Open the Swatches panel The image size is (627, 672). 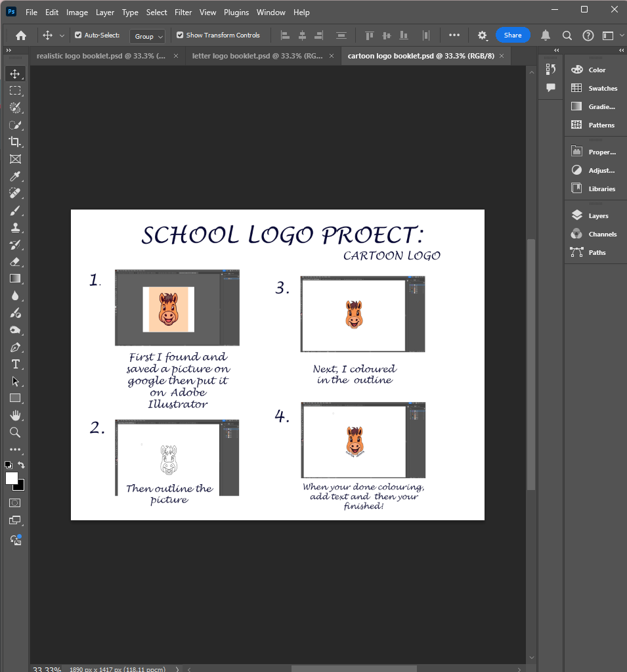[602, 88]
